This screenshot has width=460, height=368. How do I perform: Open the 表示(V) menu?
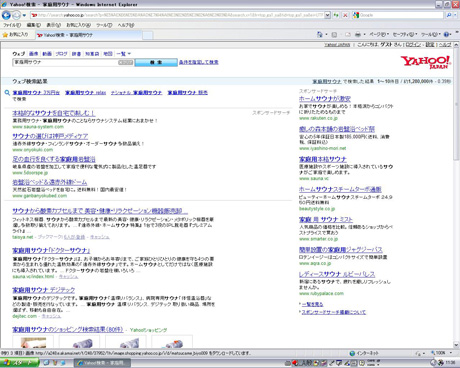[x=53, y=25]
